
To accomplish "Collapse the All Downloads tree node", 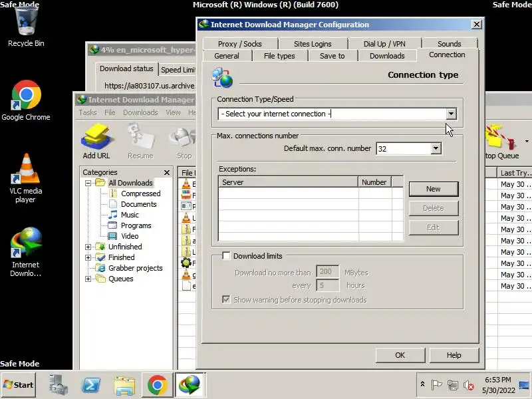I will click(x=88, y=183).
